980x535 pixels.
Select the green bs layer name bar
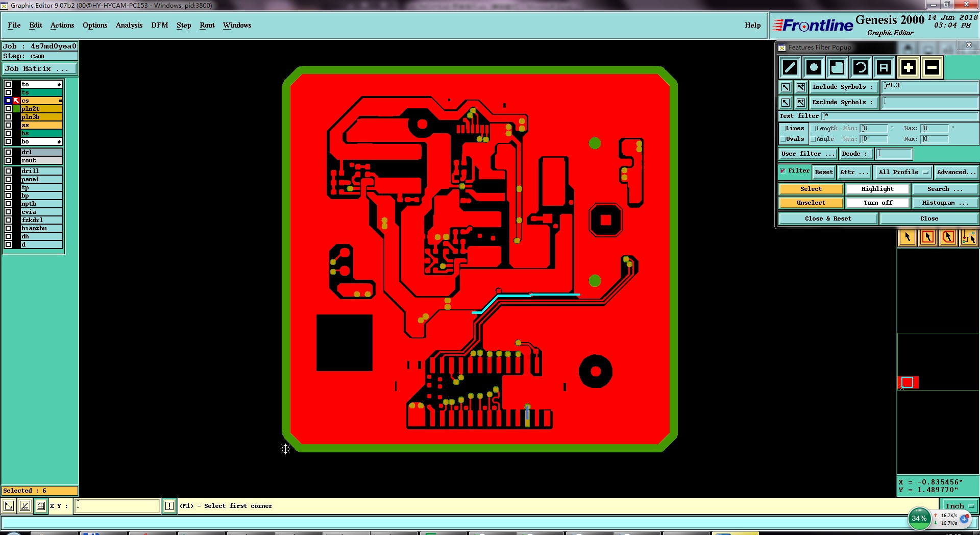pyautogui.click(x=42, y=133)
